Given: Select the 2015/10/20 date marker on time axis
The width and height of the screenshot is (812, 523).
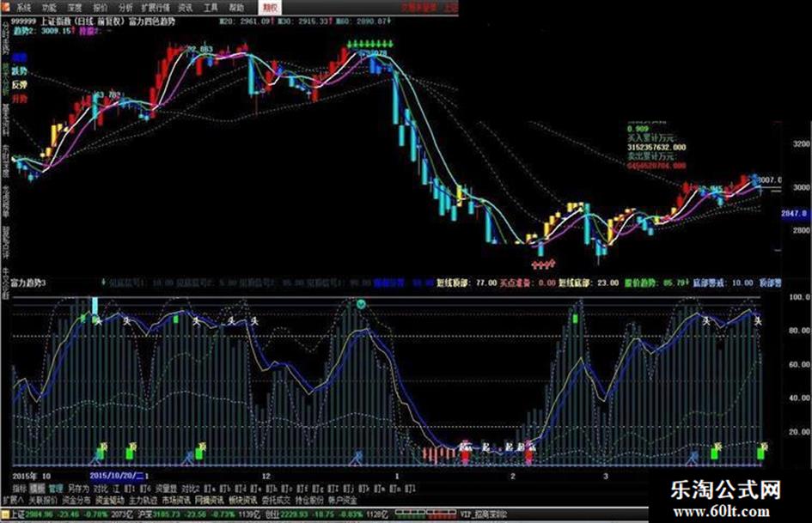Looking at the screenshot, I should point(117,476).
